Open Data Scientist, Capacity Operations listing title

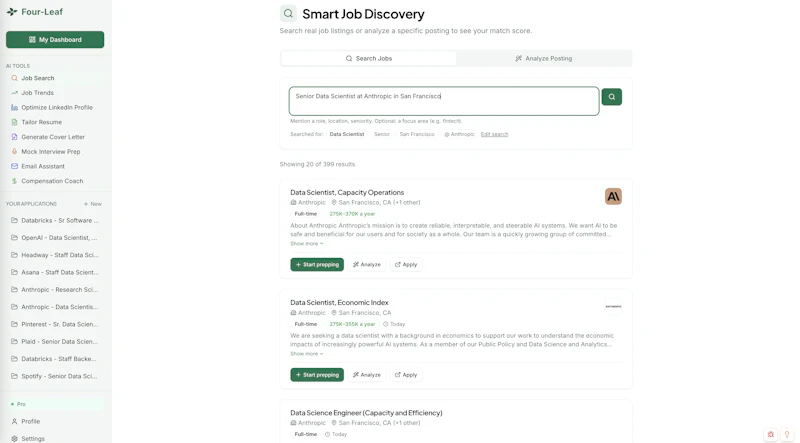(347, 192)
